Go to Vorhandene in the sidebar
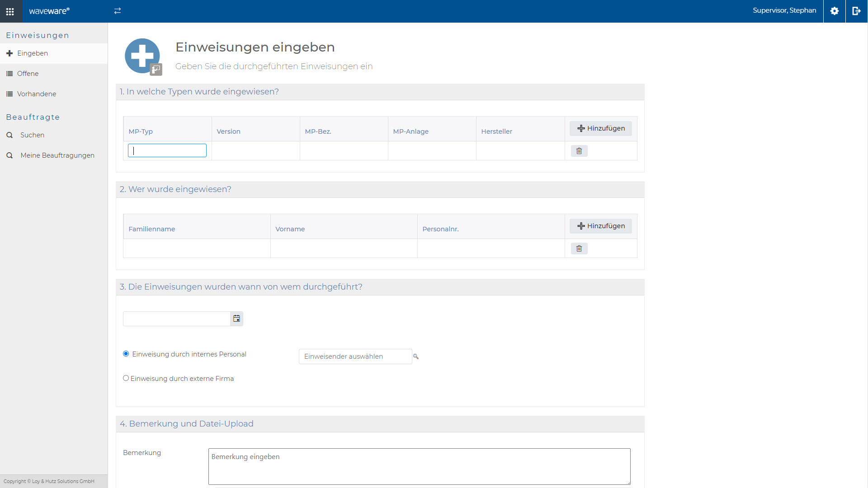Screen dimensions: 868x488 pyautogui.click(x=37, y=94)
